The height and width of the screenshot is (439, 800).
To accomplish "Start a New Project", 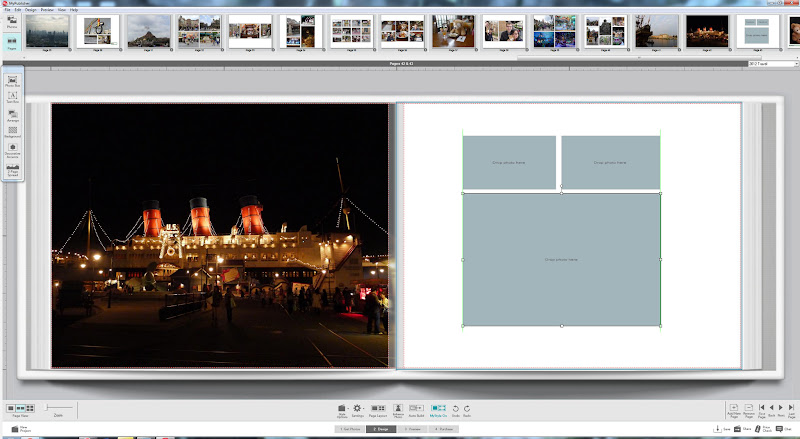I will (19, 429).
